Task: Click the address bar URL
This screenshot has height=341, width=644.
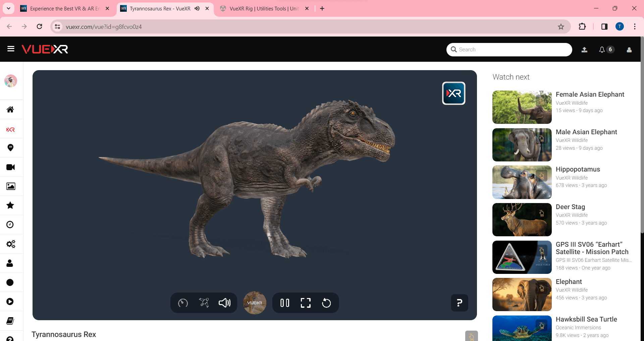Action: [104, 27]
